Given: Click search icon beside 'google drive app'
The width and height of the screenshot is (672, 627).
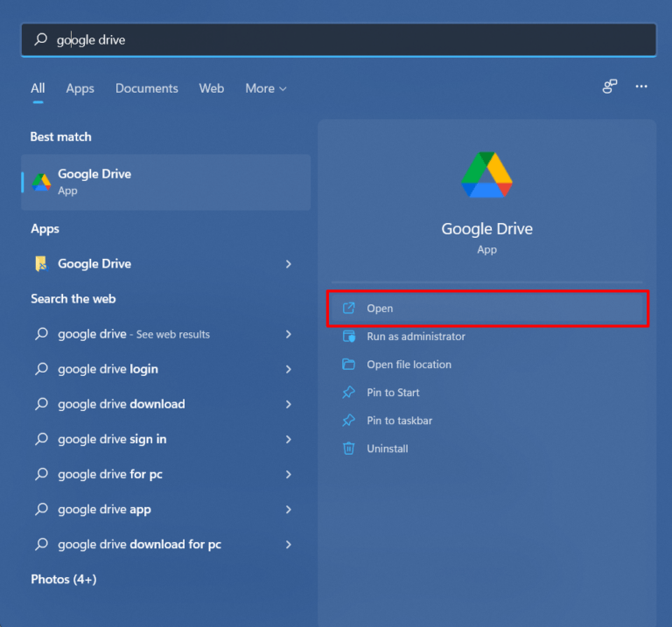Looking at the screenshot, I should click(42, 509).
